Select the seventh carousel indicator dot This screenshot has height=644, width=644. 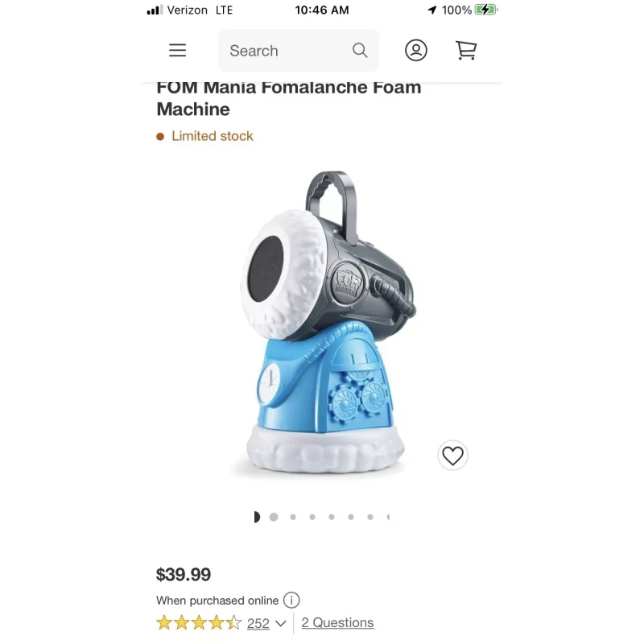coord(370,517)
